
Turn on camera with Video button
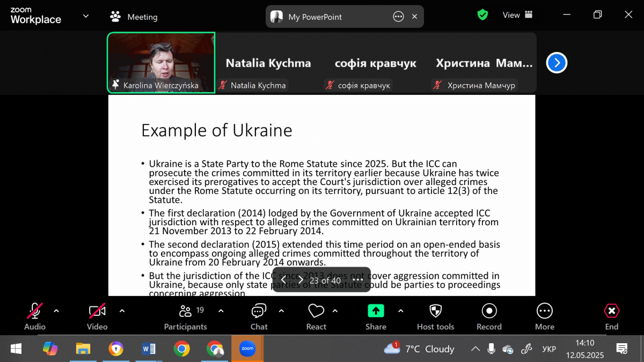[97, 317]
